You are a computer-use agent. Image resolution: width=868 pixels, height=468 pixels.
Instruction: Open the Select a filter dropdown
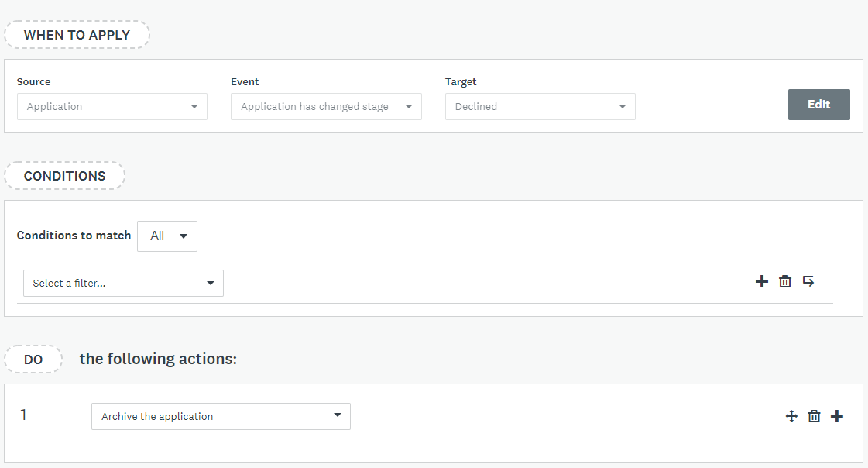click(123, 283)
